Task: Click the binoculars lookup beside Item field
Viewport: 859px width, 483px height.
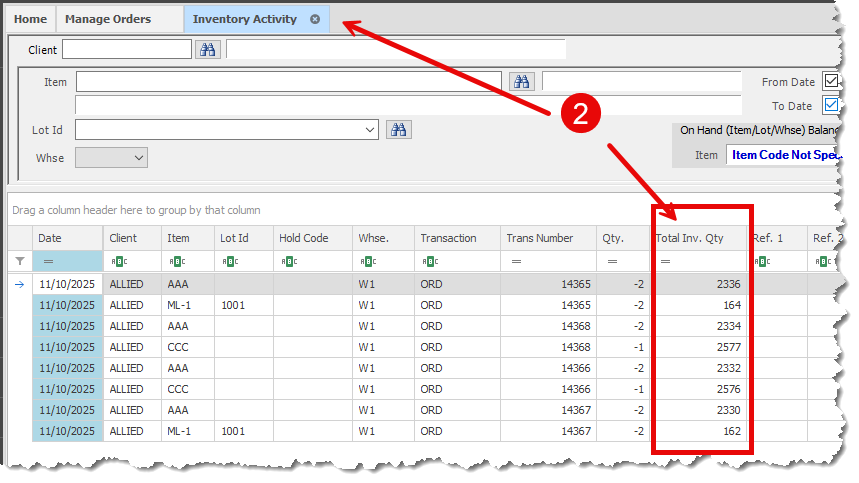Action: (522, 81)
